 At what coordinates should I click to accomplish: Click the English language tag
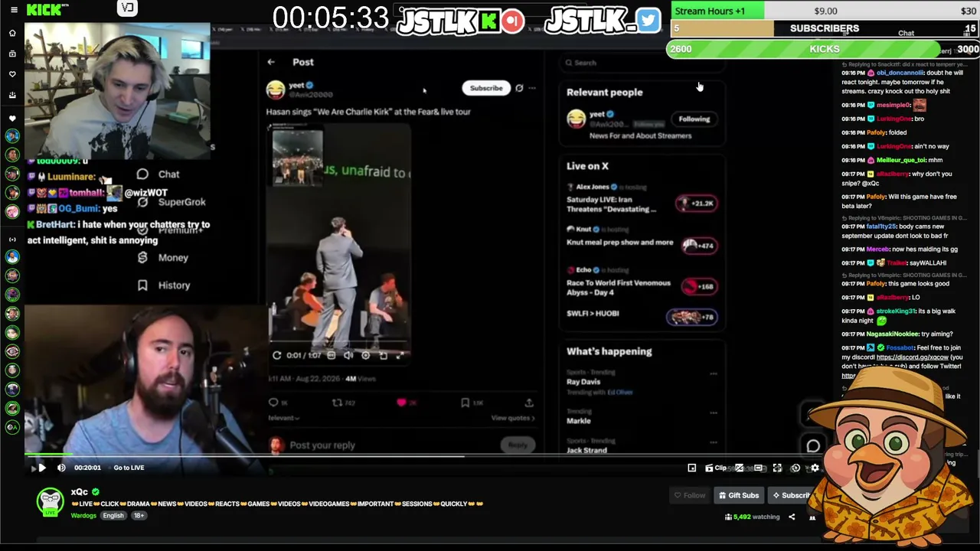pos(113,516)
